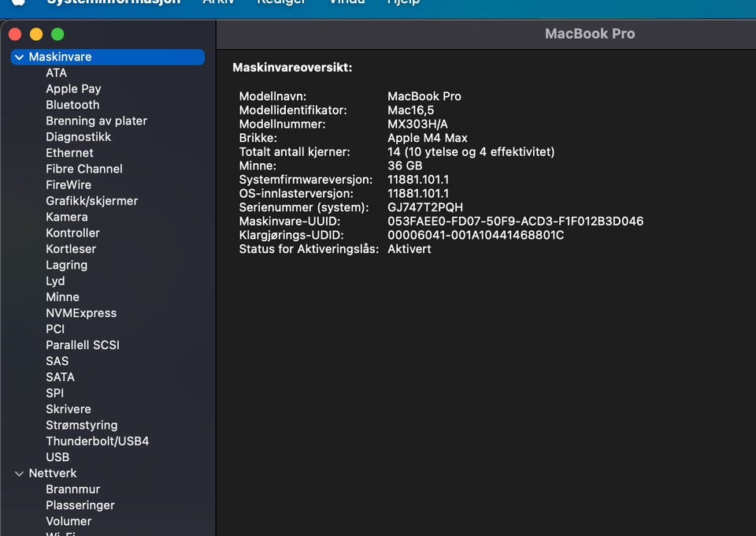Open the SAS sidebar entry
This screenshot has width=756, height=536.
point(57,361)
